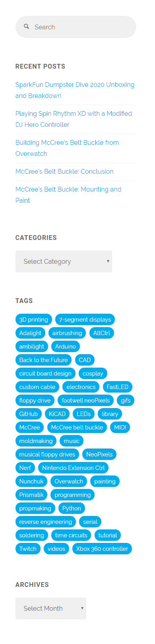Click the FastLED tag pill
Viewport: 155px width, 644px height.
118,387
